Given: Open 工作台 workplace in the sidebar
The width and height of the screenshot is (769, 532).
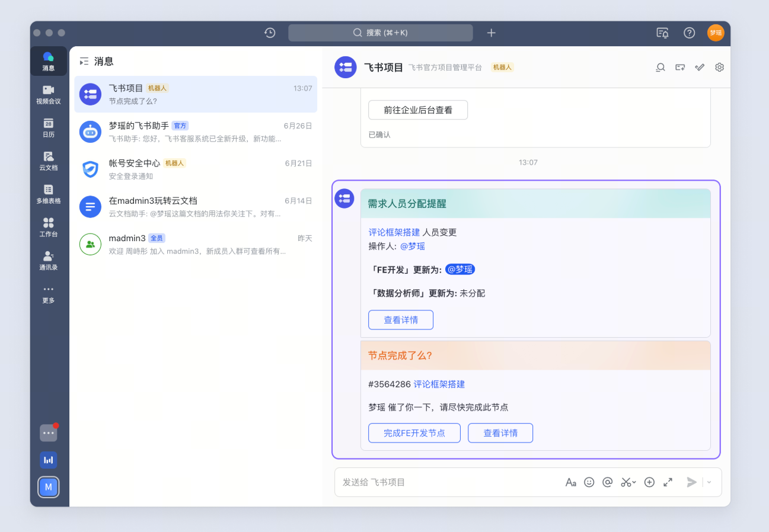Looking at the screenshot, I should tap(49, 227).
